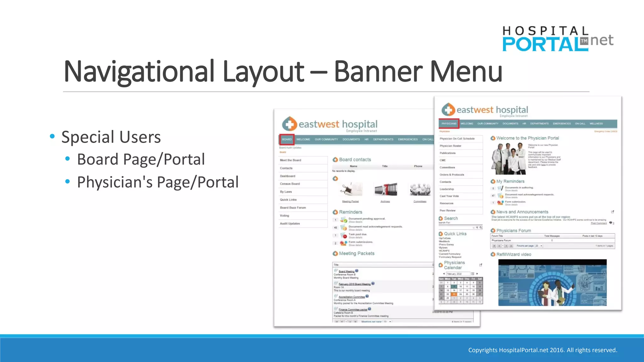The image size is (644, 362).
Task: Click the Document pending approval reminder icon
Action: pyautogui.click(x=344, y=220)
